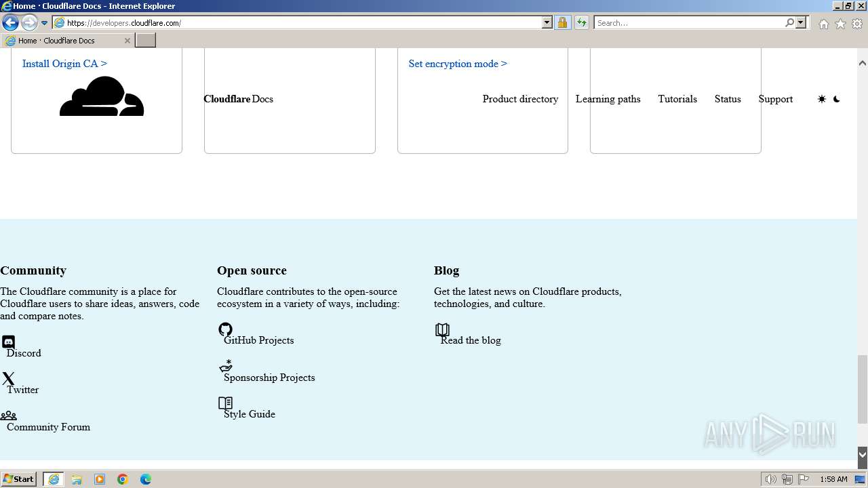
Task: Open Edge taskbar icon
Action: [146, 479]
